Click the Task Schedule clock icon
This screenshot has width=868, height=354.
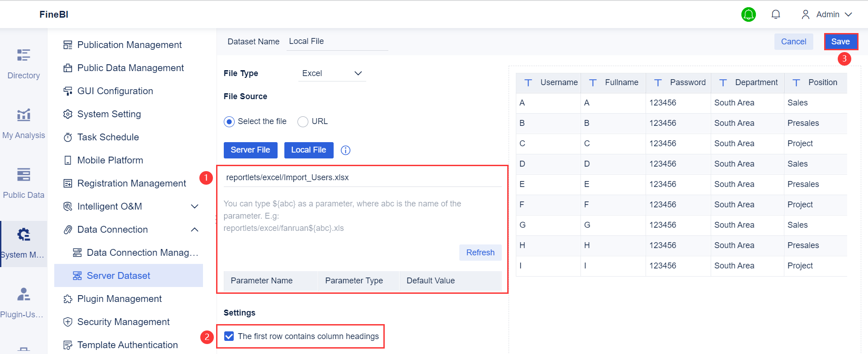click(x=68, y=137)
